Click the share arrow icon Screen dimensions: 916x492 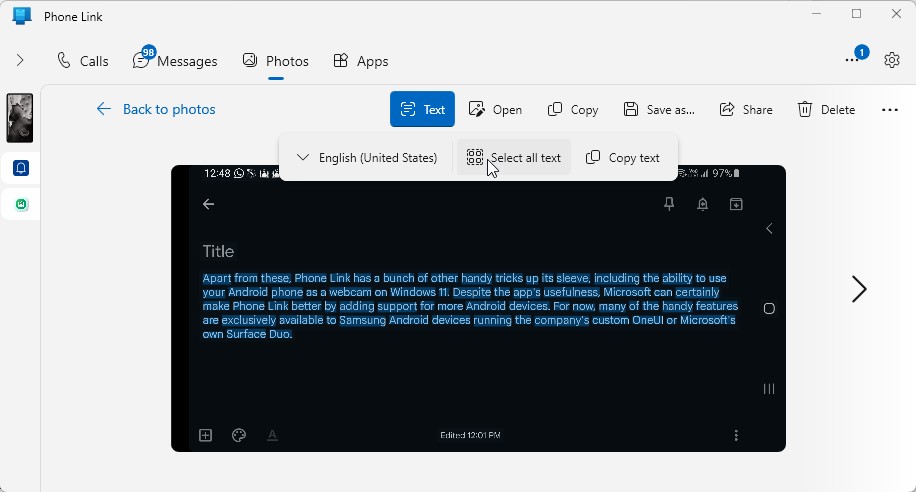pos(727,109)
